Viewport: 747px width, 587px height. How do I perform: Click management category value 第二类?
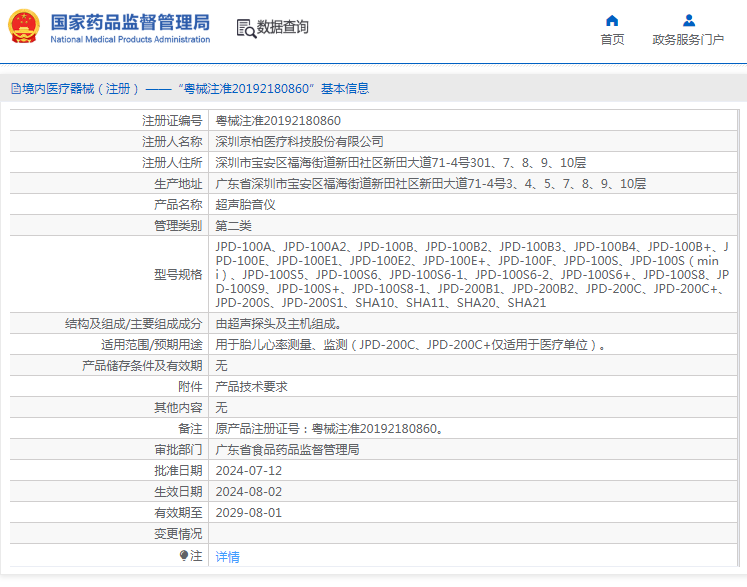233,226
